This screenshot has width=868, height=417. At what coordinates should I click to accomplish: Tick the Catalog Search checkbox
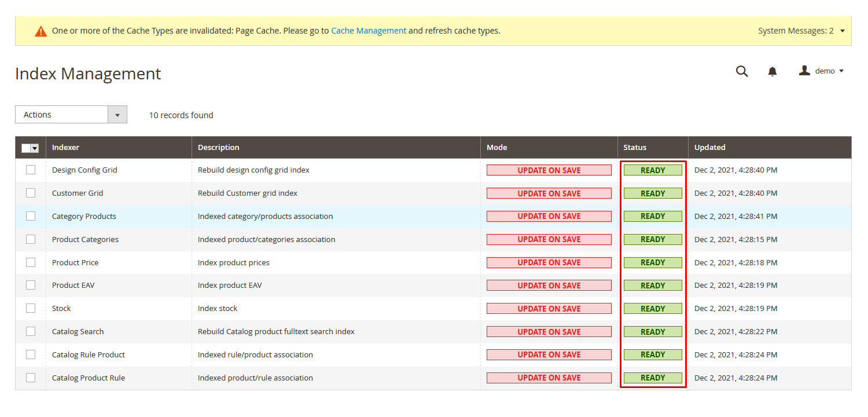31,331
